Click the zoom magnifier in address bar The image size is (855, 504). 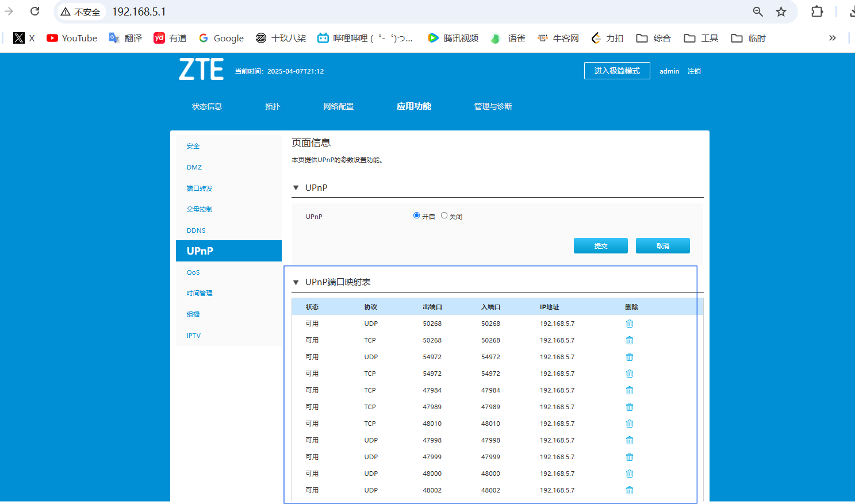pos(758,11)
